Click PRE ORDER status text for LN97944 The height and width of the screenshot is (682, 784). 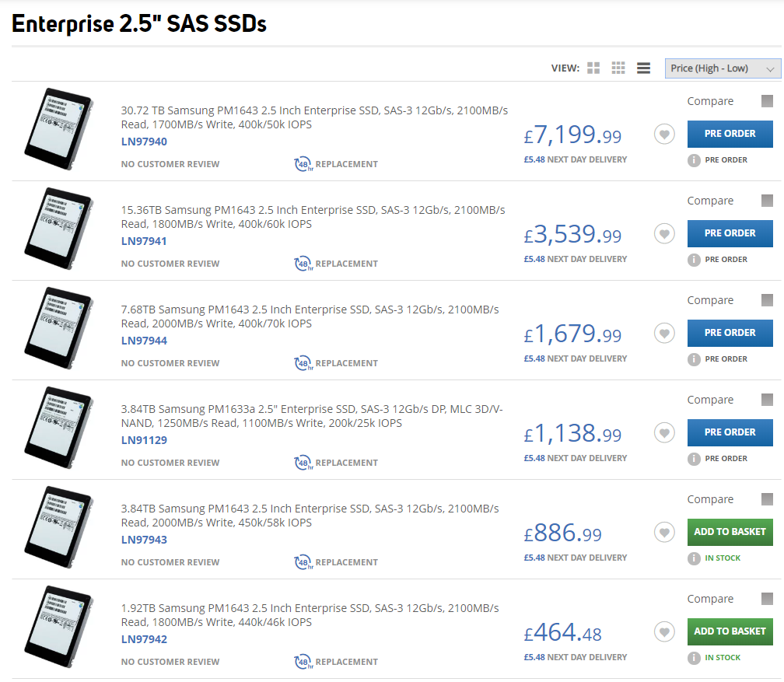(x=726, y=359)
